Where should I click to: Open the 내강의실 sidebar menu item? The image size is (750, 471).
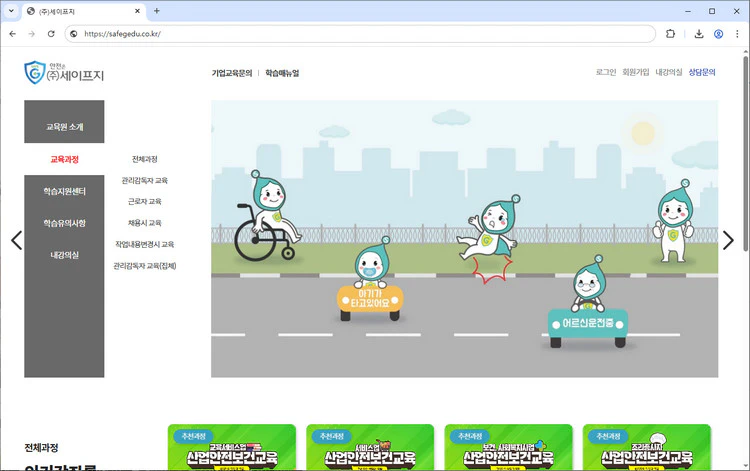click(x=64, y=255)
